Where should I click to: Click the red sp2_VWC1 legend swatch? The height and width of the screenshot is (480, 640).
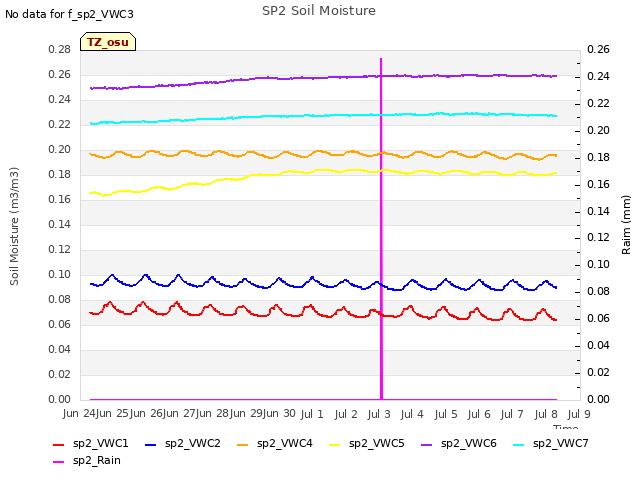(x=59, y=444)
